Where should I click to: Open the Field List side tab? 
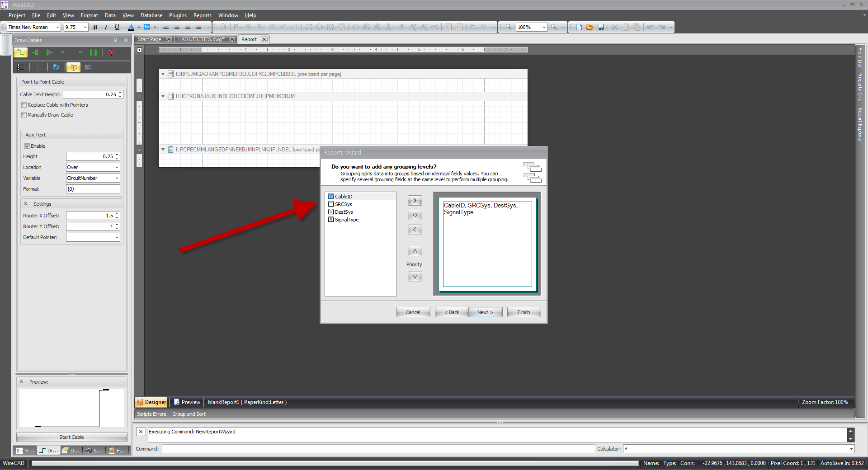coord(860,57)
